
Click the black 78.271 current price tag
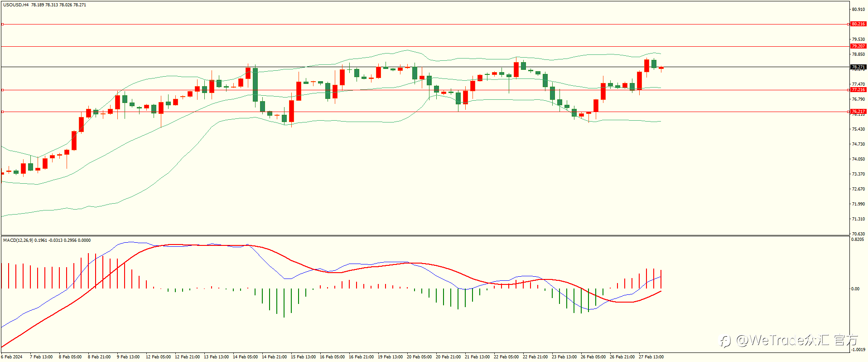click(858, 67)
